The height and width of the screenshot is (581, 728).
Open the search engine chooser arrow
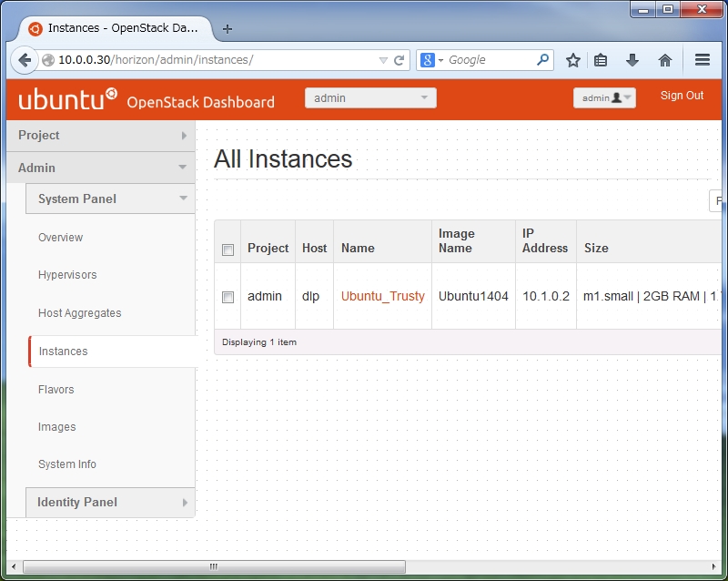(x=440, y=60)
